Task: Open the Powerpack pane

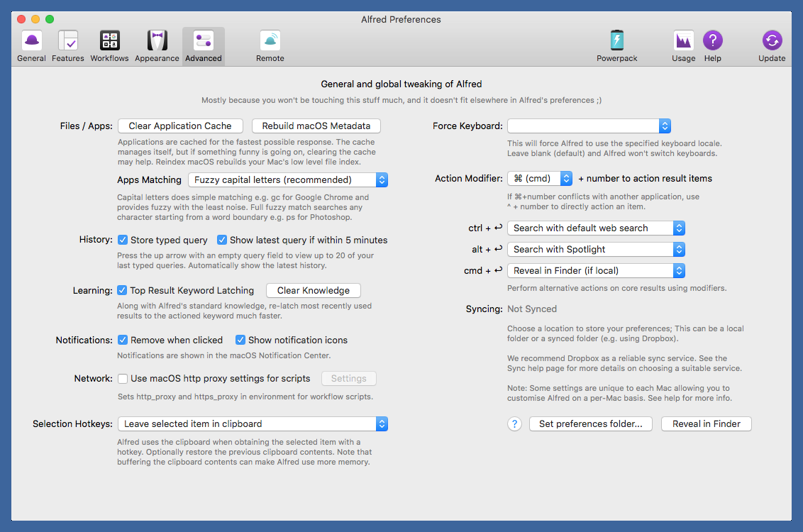Action: (616, 46)
